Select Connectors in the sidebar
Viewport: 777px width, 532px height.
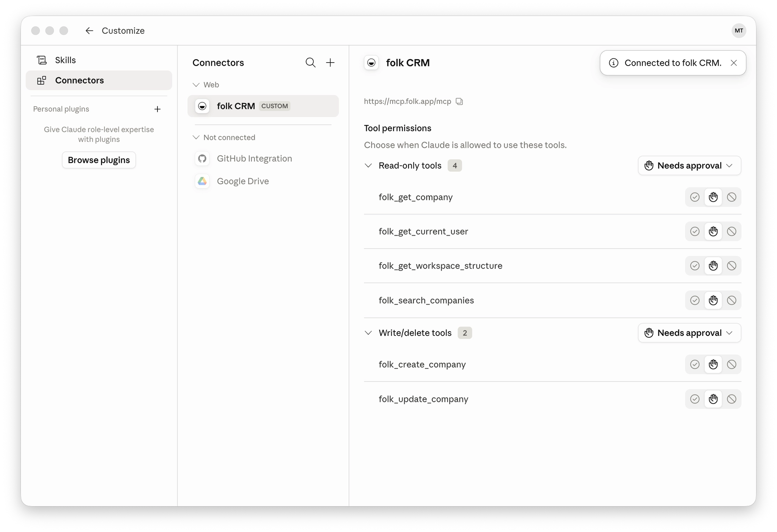[x=99, y=80]
